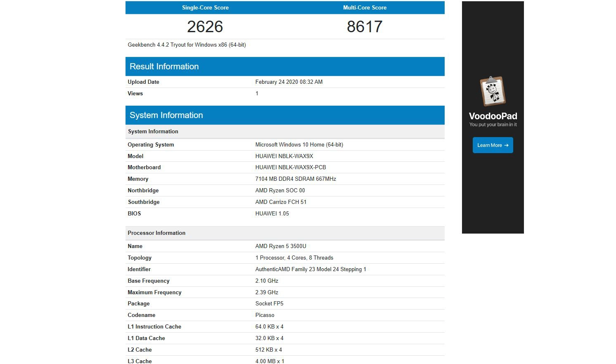The image size is (616, 364).
Task: Click the 2.39 GHz value
Action: [x=267, y=292]
